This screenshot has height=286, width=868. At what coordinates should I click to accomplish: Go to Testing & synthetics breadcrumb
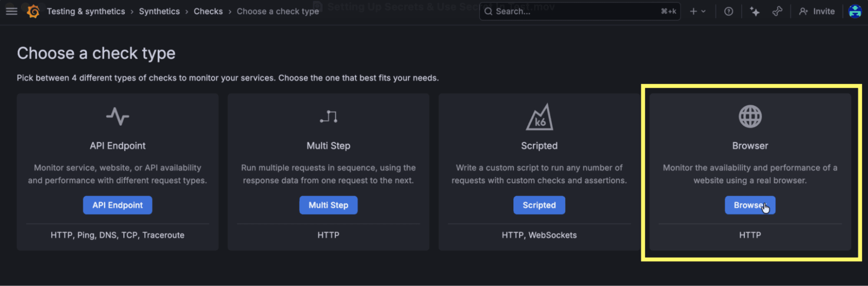coord(86,11)
